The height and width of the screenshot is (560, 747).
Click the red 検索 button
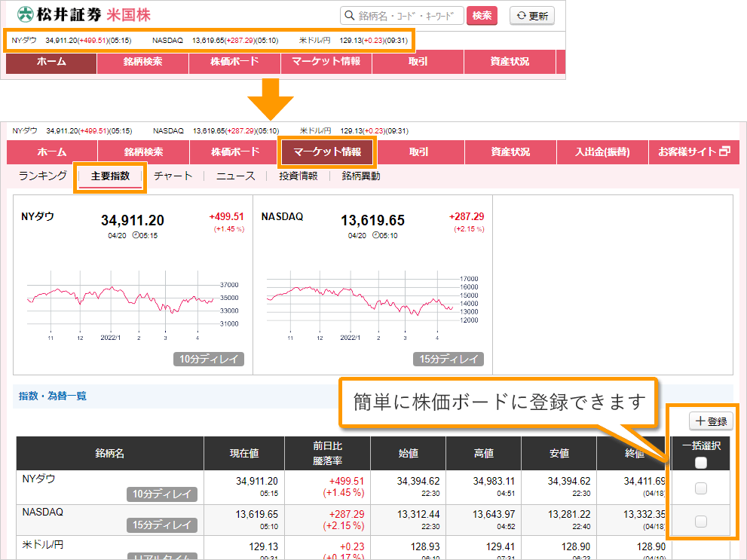482,16
